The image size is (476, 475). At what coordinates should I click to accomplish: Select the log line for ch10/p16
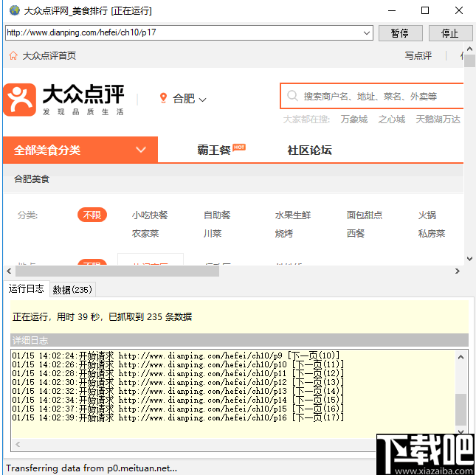click(x=178, y=417)
